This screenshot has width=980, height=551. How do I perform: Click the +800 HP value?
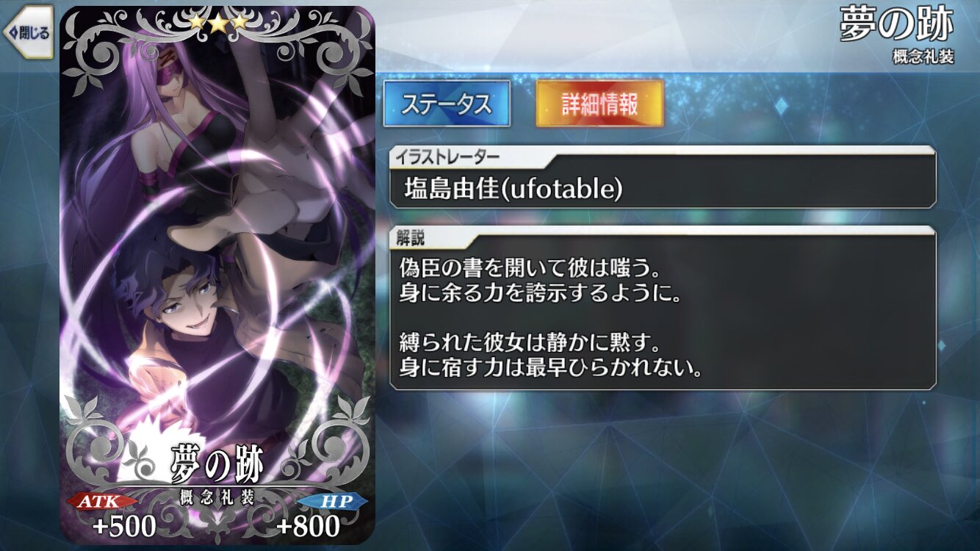pos(309,526)
